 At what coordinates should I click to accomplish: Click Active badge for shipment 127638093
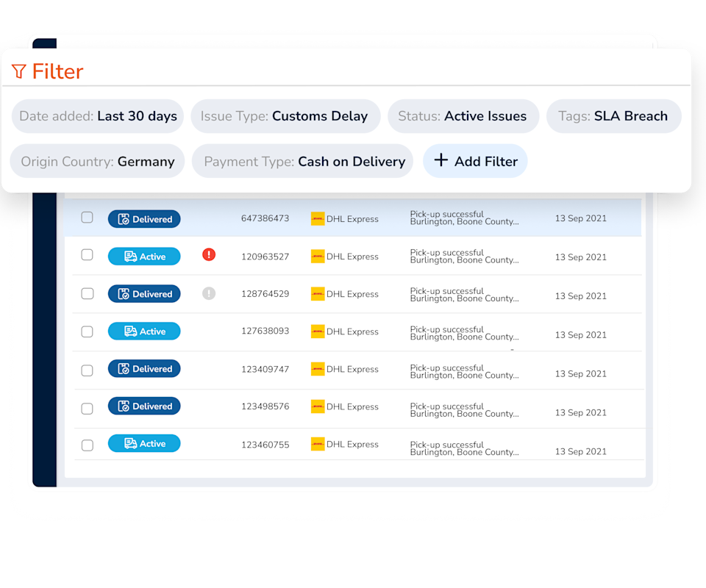click(144, 331)
